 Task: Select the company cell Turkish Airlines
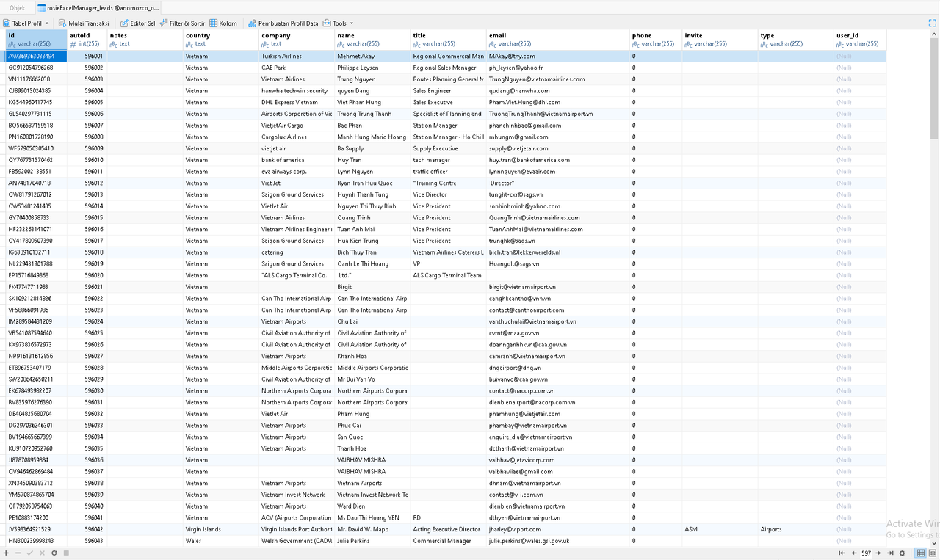(297, 56)
